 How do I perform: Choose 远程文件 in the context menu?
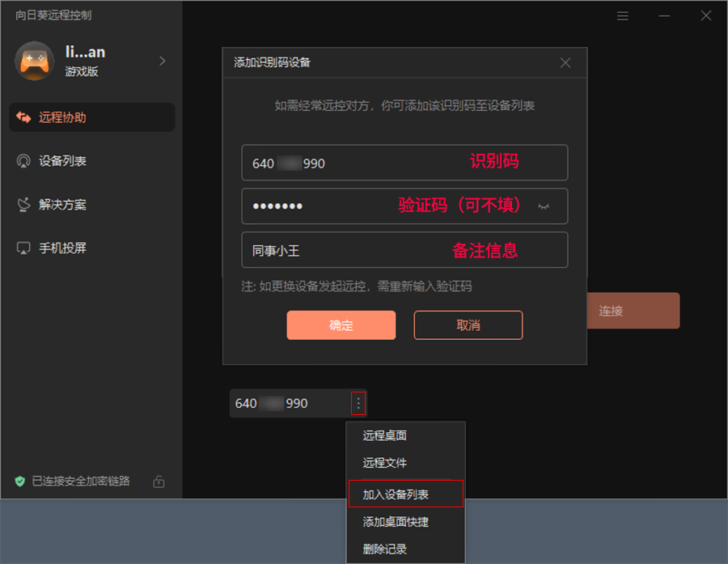pos(385,463)
